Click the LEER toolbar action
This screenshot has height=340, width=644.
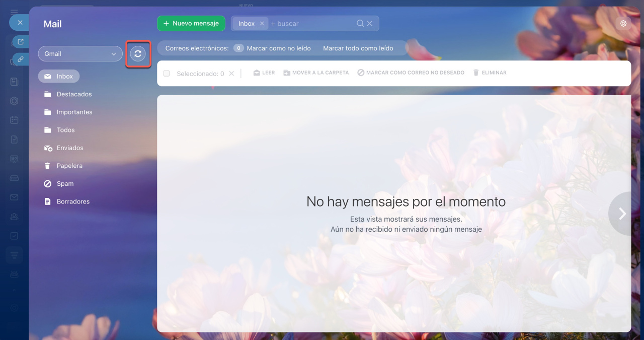click(264, 73)
